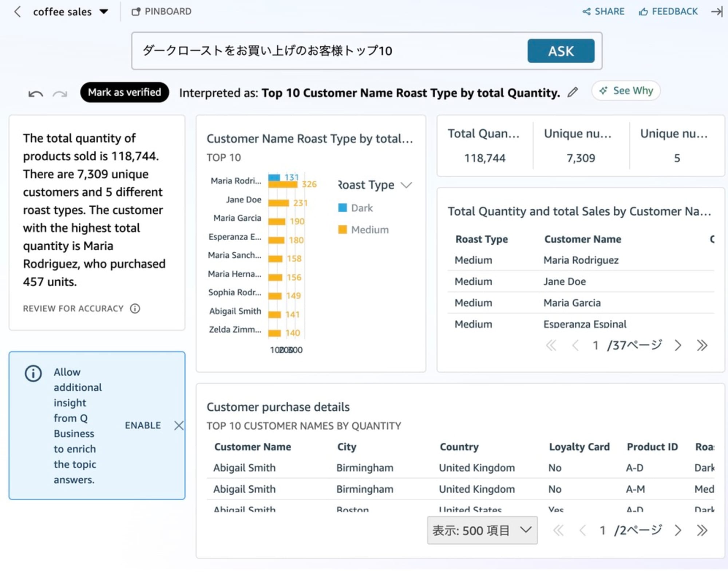Sort details table by City header
The image size is (728, 576).
click(x=347, y=447)
